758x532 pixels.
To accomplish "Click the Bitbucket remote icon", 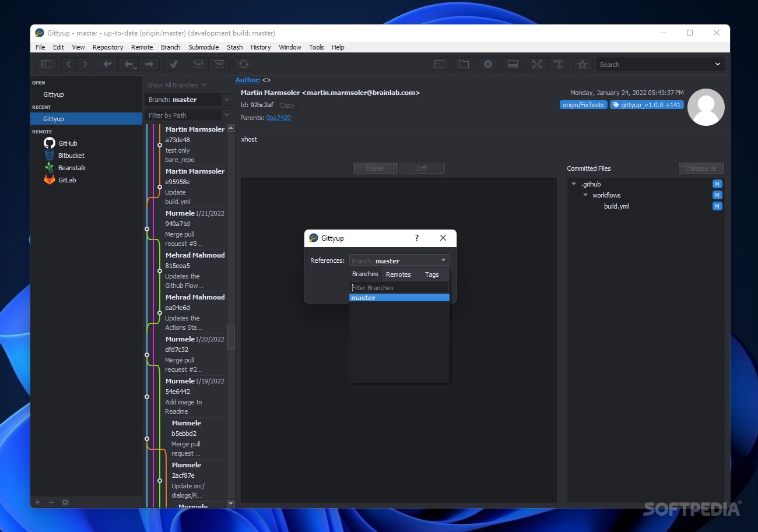I will (50, 155).
